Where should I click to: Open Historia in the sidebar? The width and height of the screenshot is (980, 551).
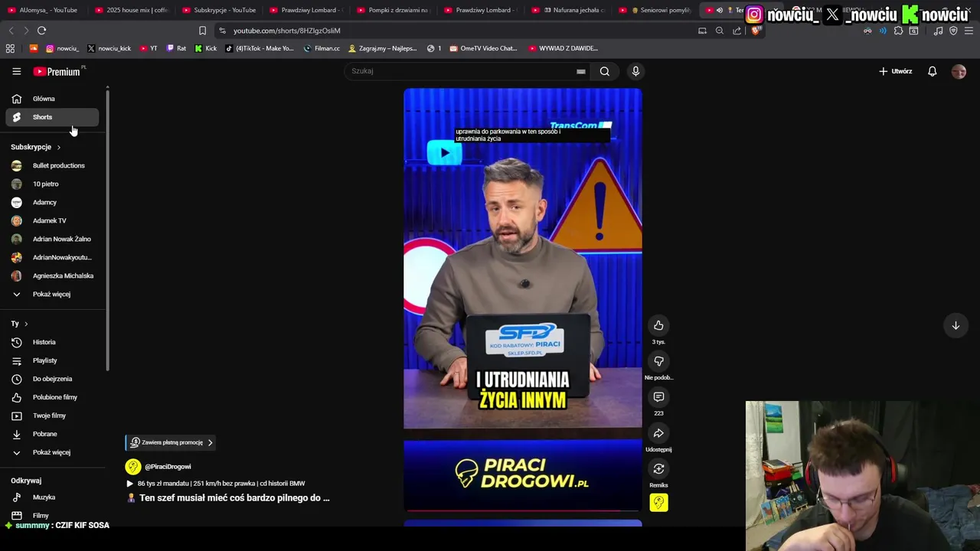(52, 342)
